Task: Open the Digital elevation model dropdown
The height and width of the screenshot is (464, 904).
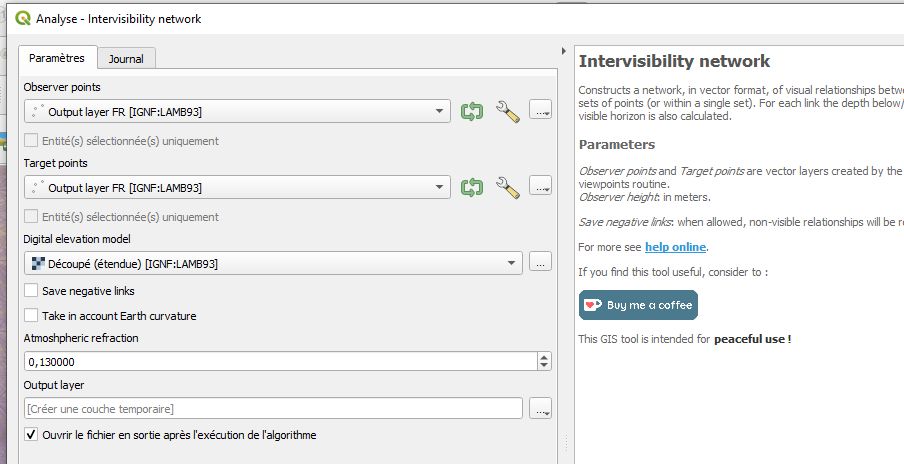Action: 273,263
